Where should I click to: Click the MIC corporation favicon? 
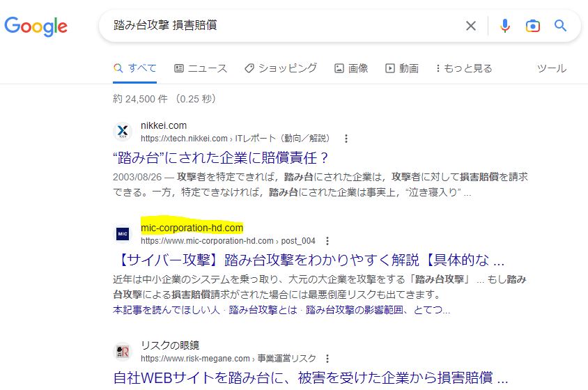123,234
